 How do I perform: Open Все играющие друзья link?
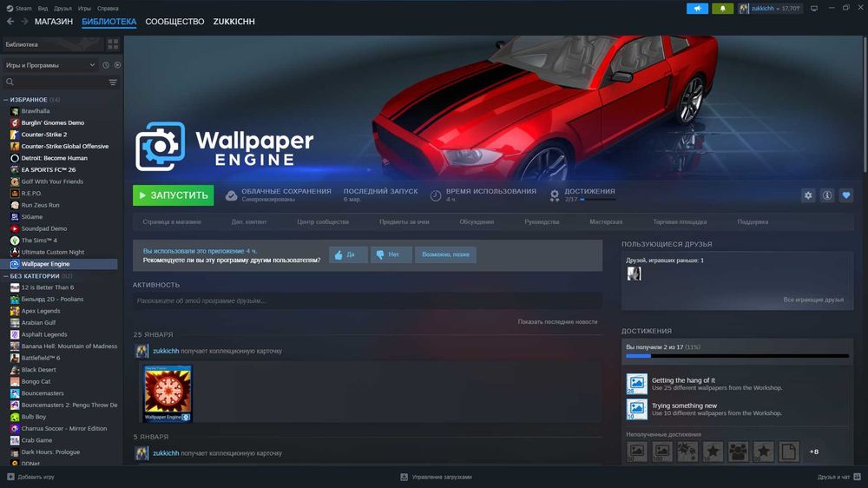point(813,300)
